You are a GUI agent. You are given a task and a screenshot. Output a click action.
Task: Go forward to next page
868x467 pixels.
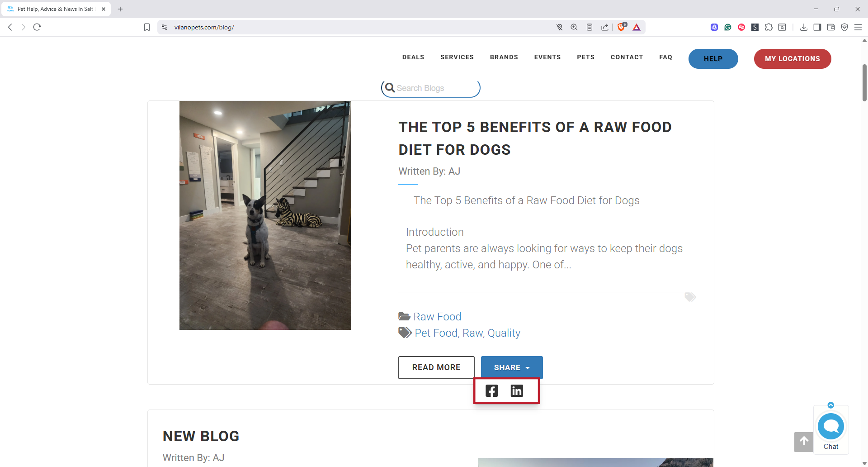click(24, 27)
